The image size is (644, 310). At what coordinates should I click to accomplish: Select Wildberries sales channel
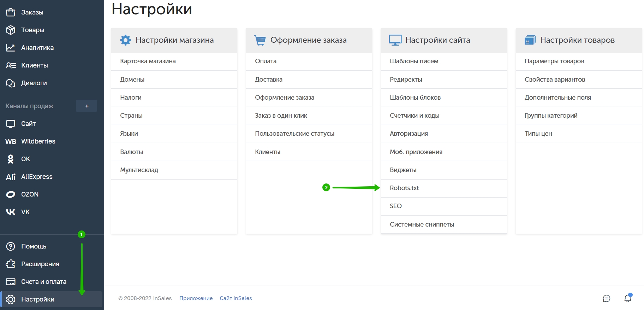point(38,141)
